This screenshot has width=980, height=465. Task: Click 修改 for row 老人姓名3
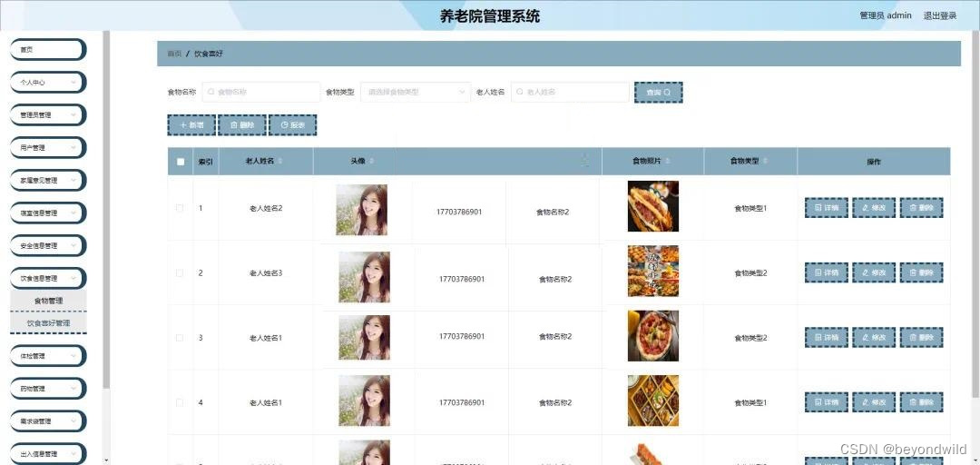pyautogui.click(x=874, y=272)
